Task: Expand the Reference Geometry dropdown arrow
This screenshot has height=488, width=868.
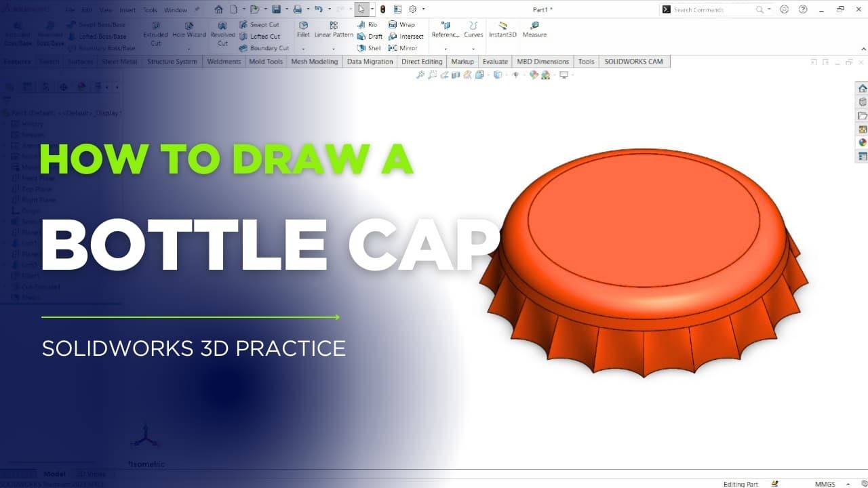Action: [x=446, y=49]
